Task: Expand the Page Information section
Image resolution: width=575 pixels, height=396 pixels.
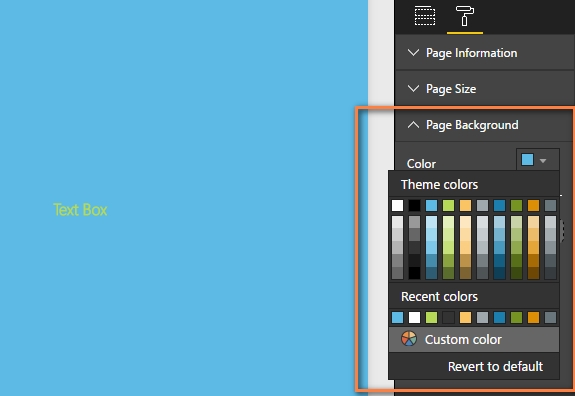Action: pyautogui.click(x=484, y=53)
